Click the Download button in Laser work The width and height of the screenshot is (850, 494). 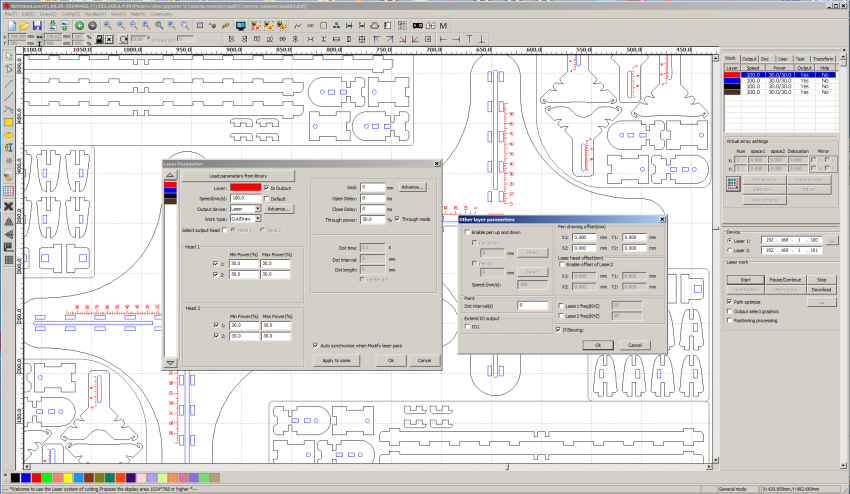822,289
